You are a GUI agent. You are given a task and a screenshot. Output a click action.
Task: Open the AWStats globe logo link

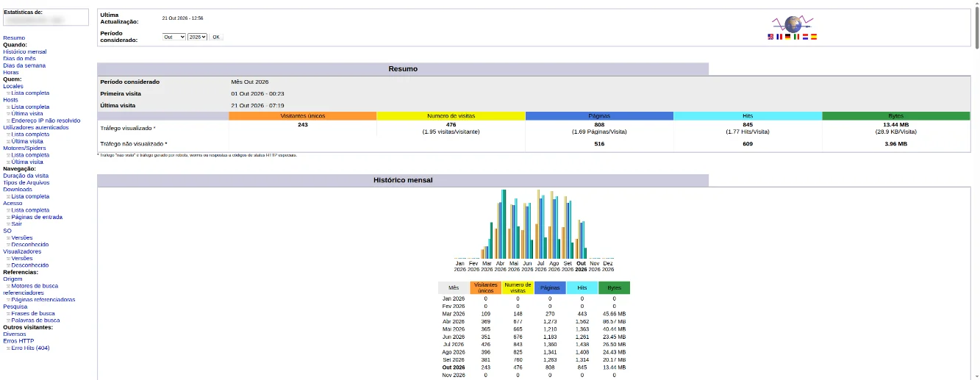[x=793, y=24]
